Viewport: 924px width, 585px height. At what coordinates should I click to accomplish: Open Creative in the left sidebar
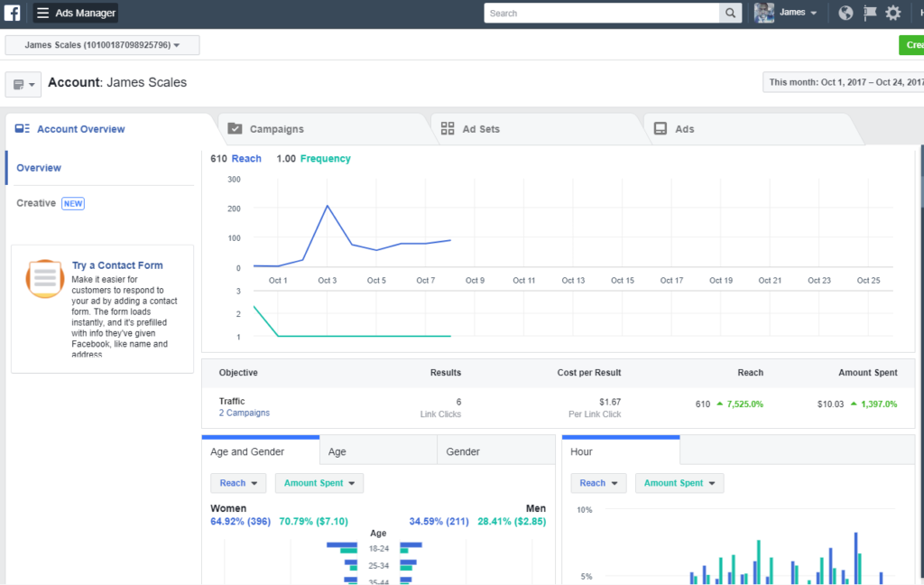(x=36, y=203)
